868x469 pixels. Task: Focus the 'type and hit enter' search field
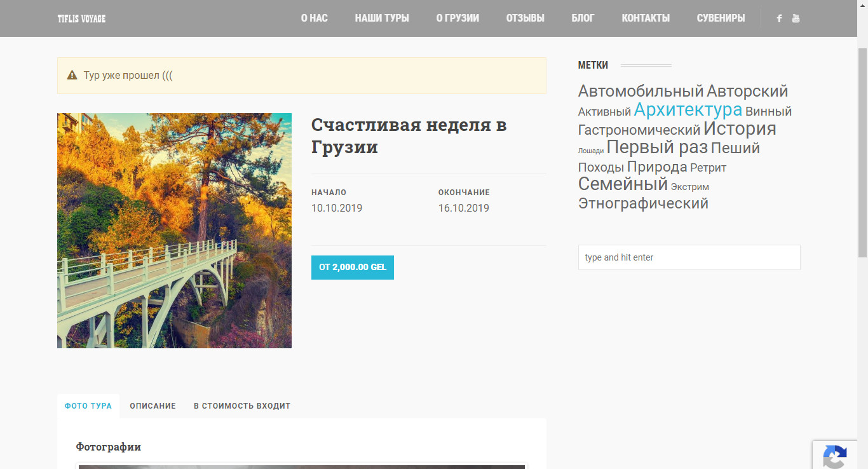pos(689,257)
